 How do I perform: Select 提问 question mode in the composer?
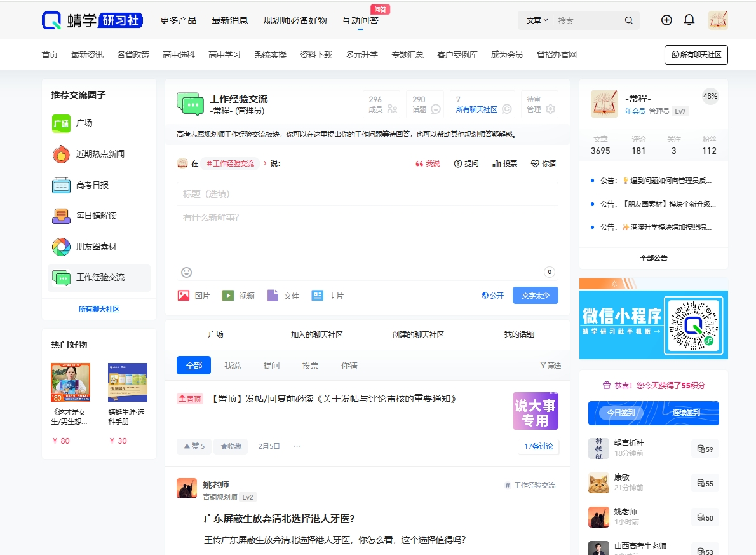467,163
